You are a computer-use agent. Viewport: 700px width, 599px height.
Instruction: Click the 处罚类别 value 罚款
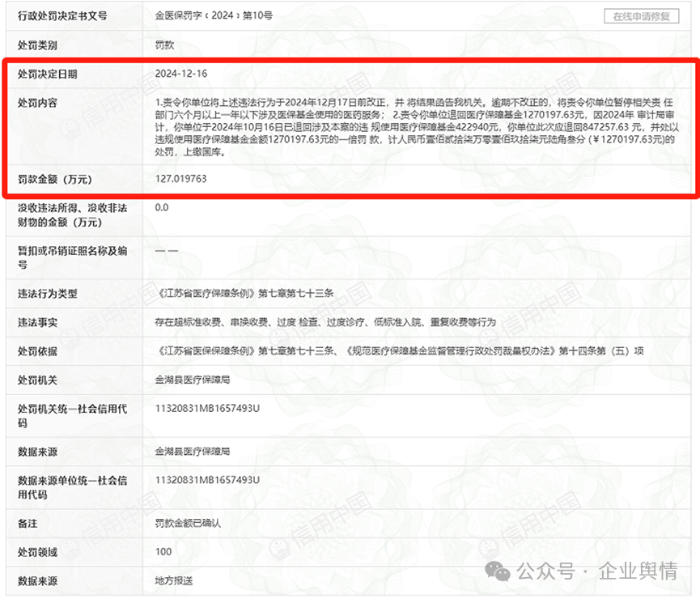tap(163, 45)
